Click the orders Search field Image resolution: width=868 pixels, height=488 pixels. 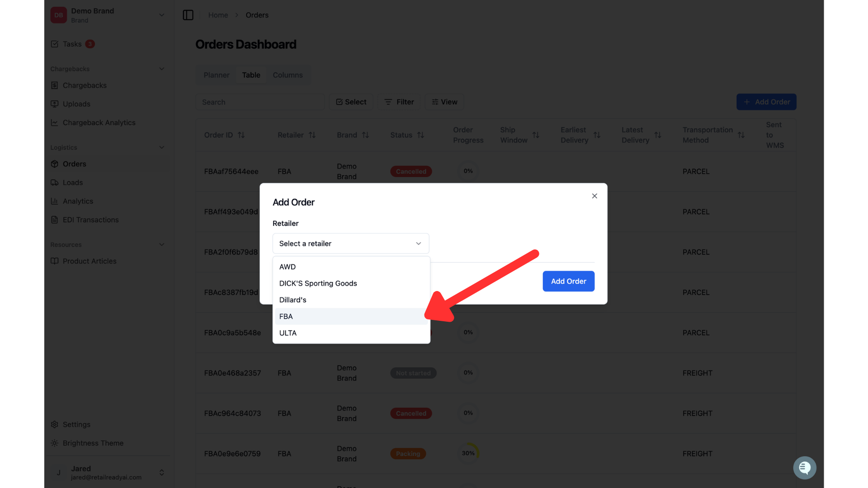pyautogui.click(x=260, y=102)
